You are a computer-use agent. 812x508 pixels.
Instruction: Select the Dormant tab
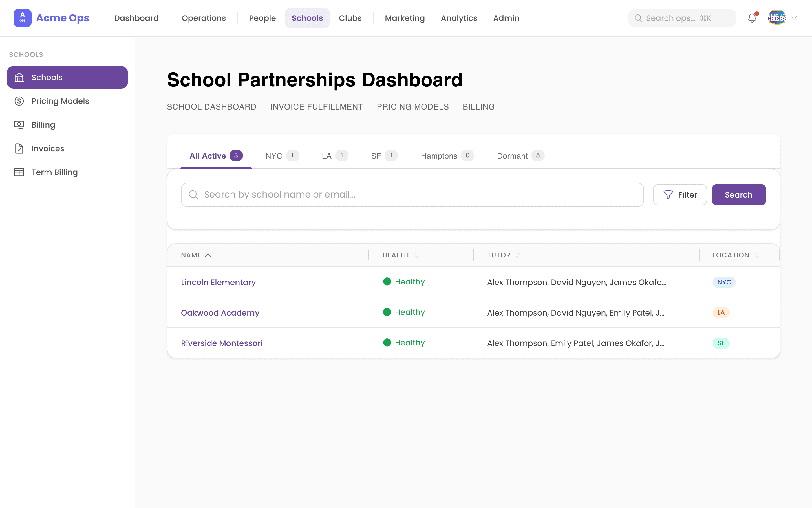(x=520, y=156)
